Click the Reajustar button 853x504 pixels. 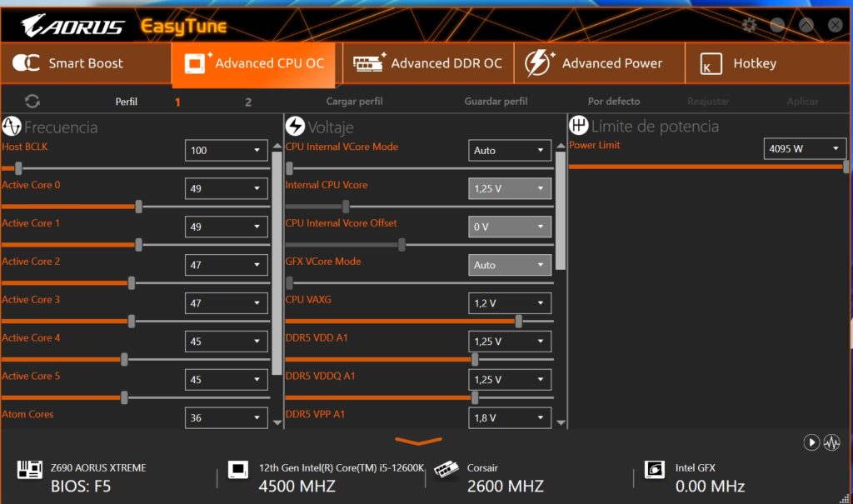708,102
